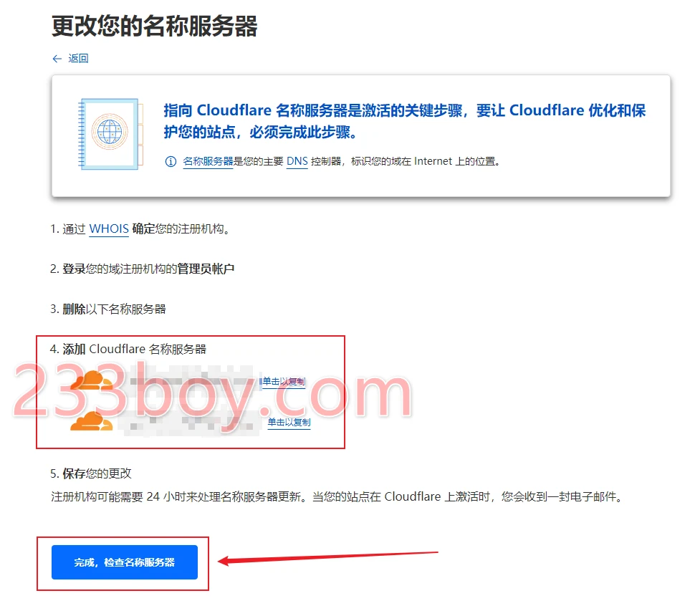Click the 更改您的名称服务器 heading
Screen dimensions: 695x616
tap(154, 26)
